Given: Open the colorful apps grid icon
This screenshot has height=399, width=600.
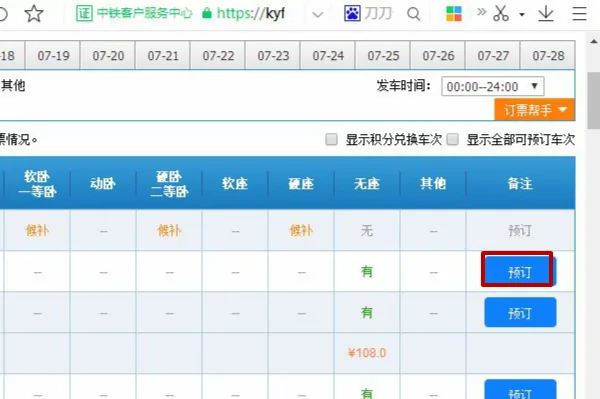Looking at the screenshot, I should click(x=454, y=14).
